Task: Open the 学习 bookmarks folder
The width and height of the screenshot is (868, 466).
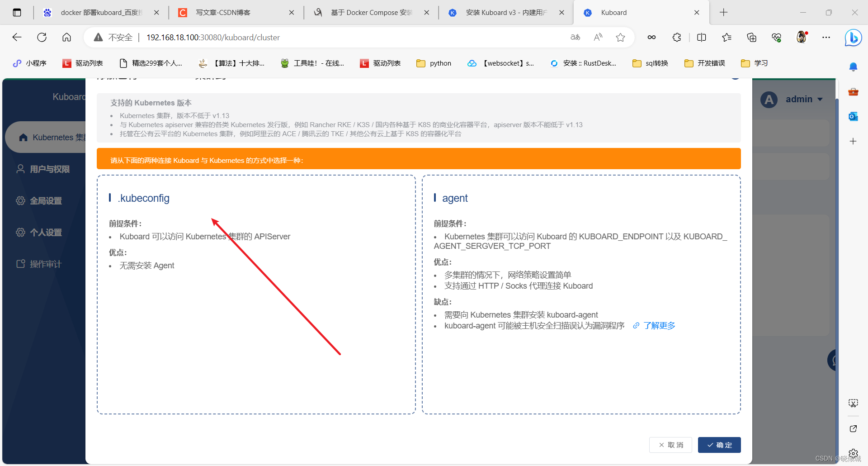Action: click(x=755, y=63)
